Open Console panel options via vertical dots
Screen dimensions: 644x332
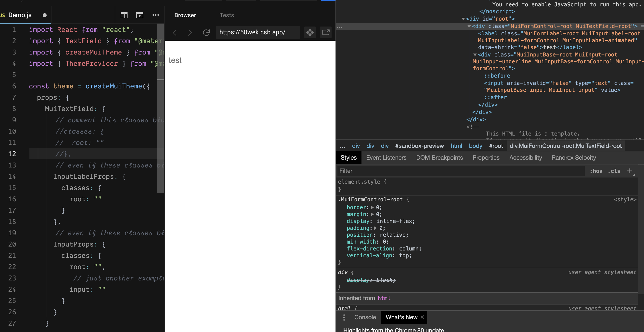pyautogui.click(x=344, y=317)
